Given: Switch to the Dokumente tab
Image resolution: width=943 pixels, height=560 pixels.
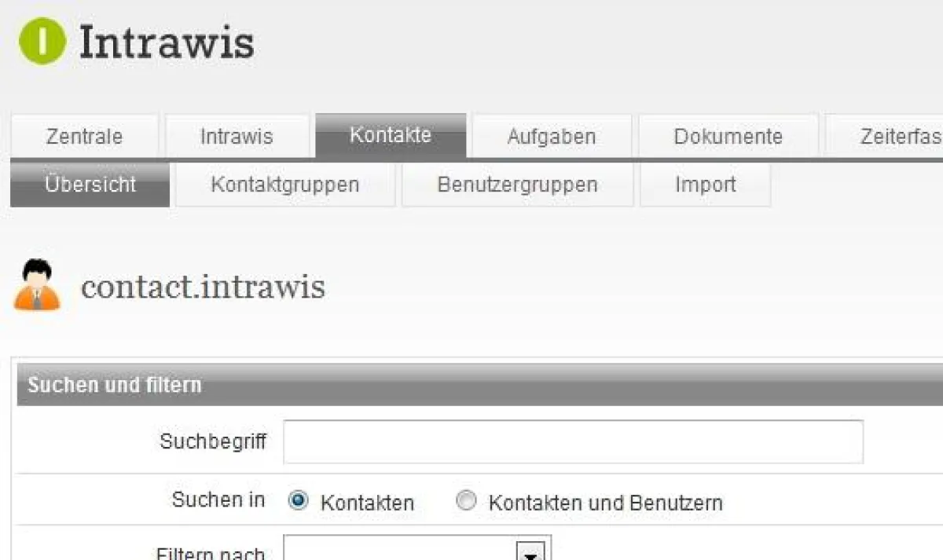Looking at the screenshot, I should point(728,136).
